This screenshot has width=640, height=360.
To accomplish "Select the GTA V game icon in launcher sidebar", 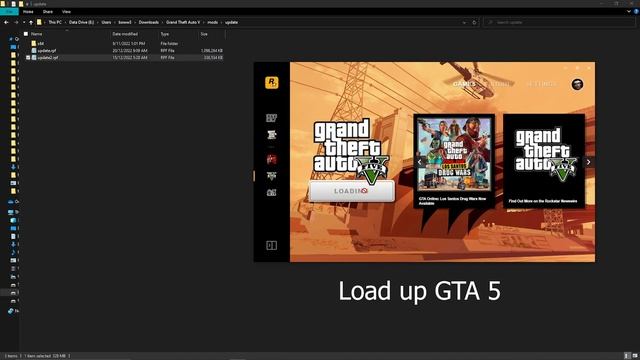I will point(271,176).
